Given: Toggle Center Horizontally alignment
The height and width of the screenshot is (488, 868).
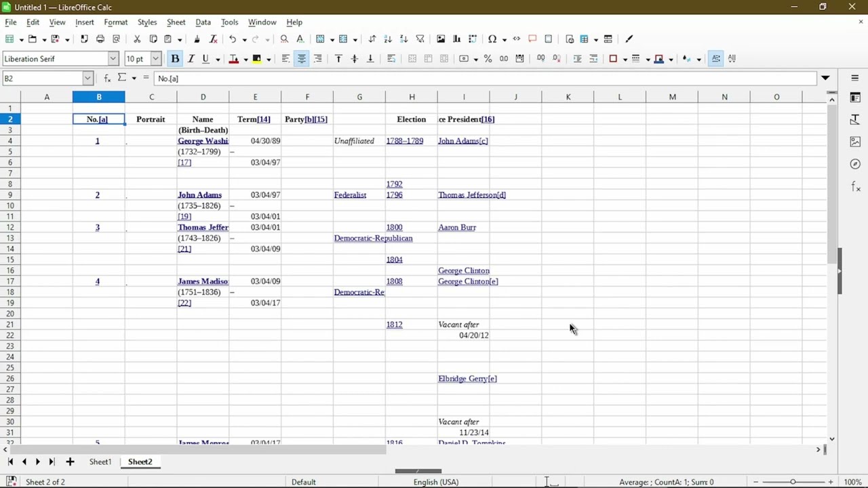Looking at the screenshot, I should click(x=302, y=59).
